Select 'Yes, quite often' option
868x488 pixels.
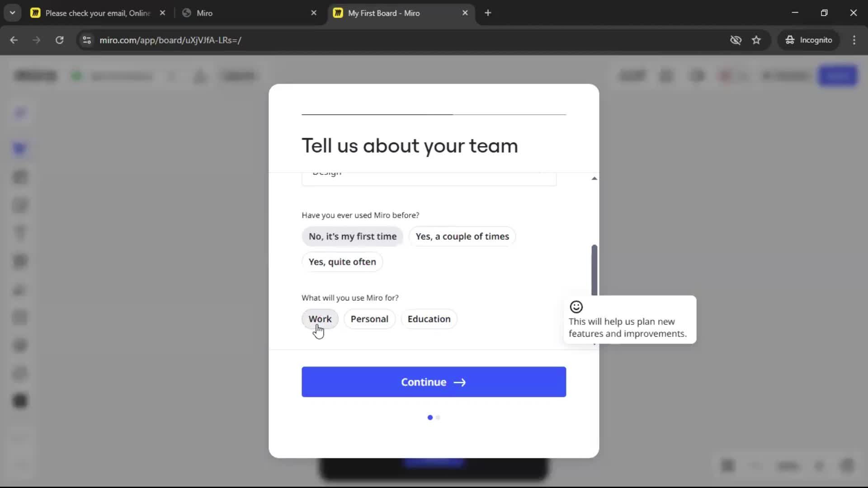(x=342, y=262)
